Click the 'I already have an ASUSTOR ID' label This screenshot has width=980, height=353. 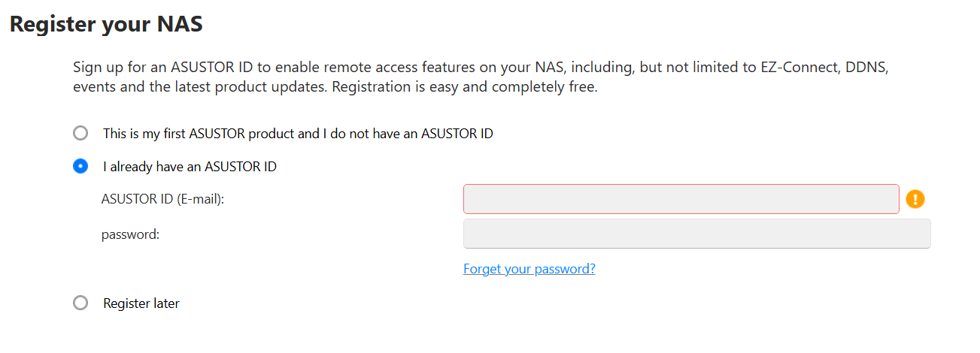(x=190, y=167)
